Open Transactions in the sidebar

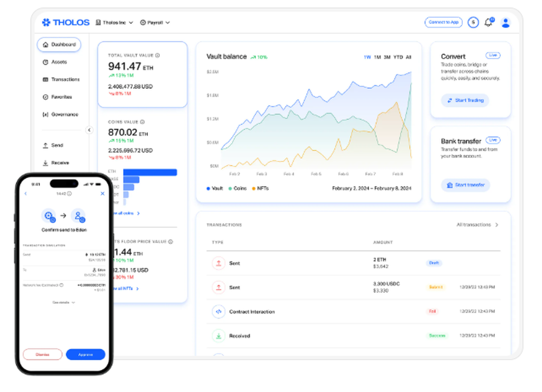pyautogui.click(x=61, y=80)
